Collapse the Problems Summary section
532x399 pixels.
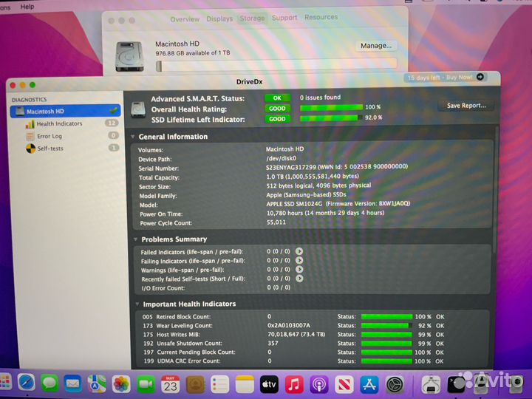tap(135, 239)
